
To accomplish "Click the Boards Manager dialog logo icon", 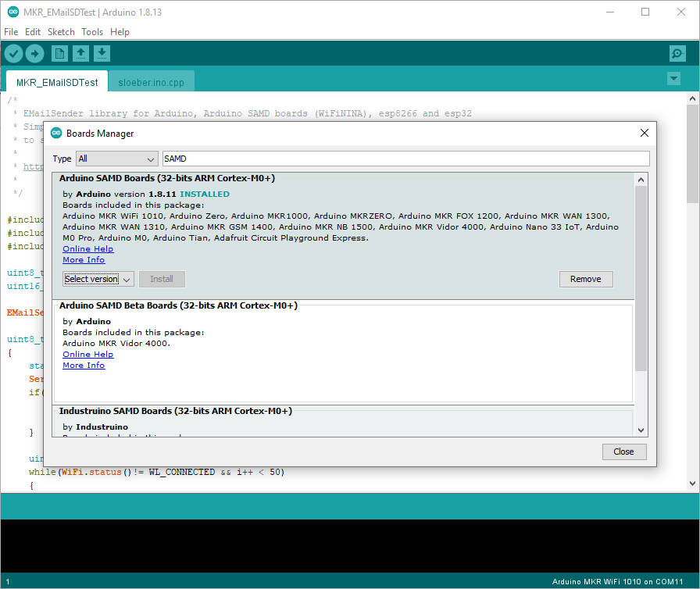I will pos(56,133).
